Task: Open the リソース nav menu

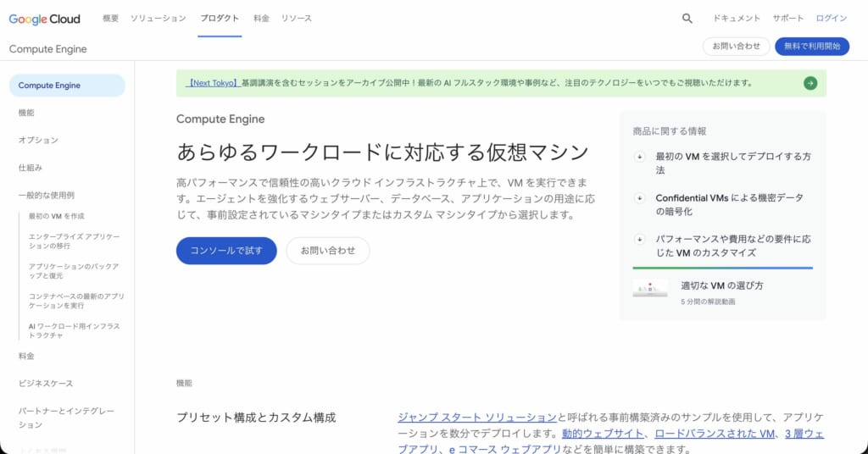Action: (x=296, y=19)
